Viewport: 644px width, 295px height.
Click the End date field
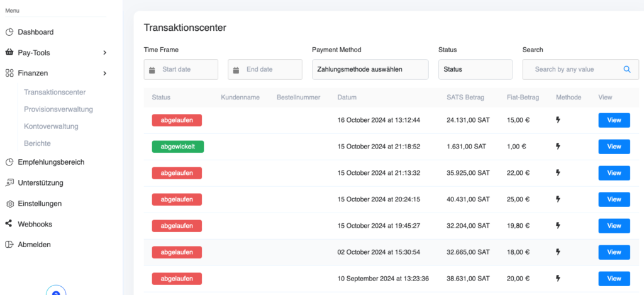point(265,69)
